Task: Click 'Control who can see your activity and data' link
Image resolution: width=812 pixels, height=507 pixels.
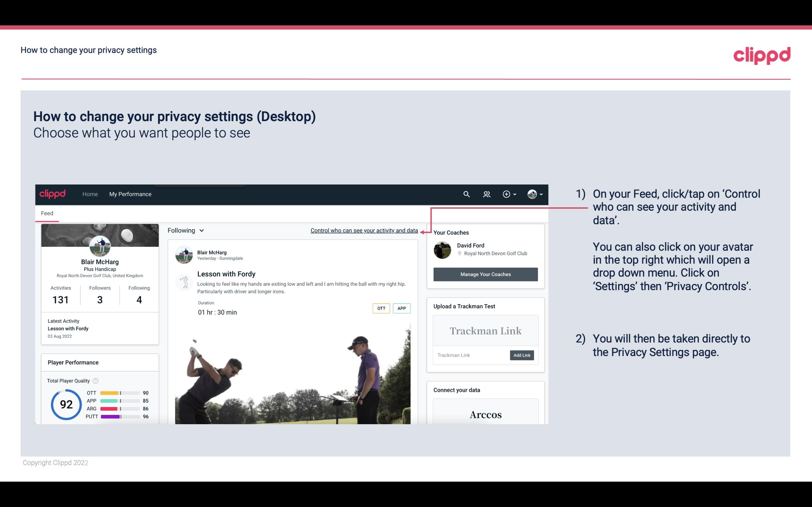Action: point(364,230)
